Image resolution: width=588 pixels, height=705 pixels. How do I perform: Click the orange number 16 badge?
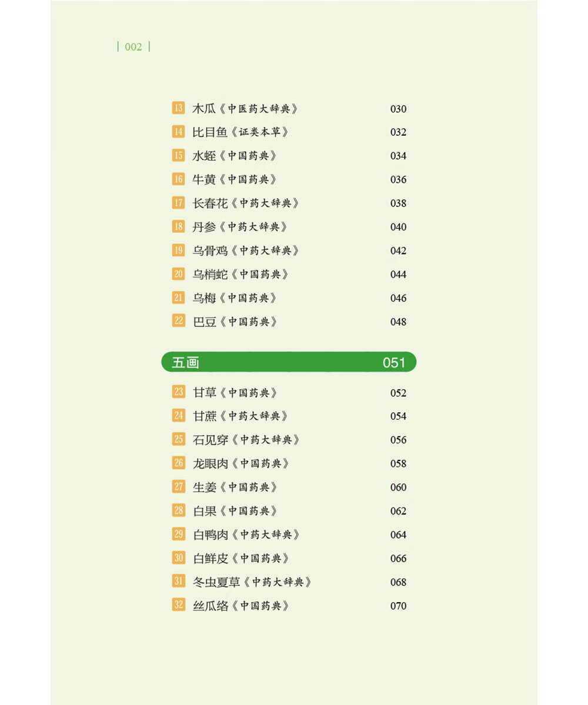coord(179,179)
